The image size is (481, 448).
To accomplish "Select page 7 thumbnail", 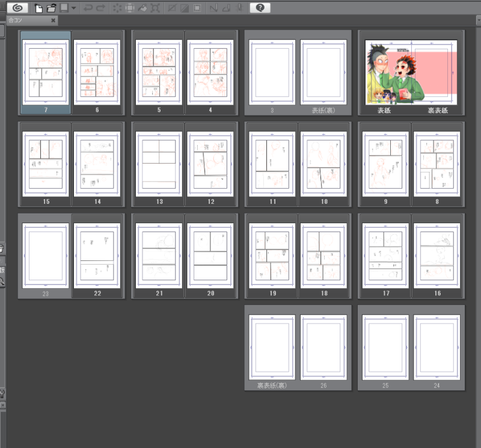I will pos(46,72).
